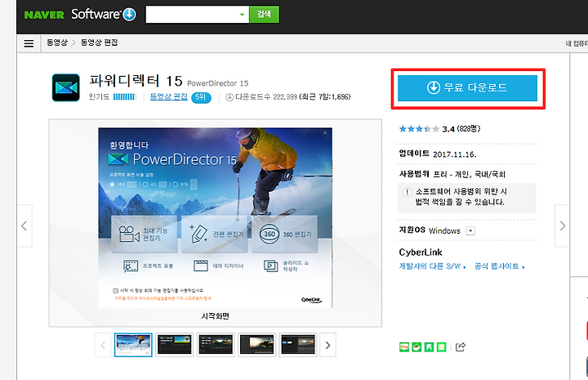Expand the 지원OS Windows dropdown
Screen dimensions: 588x380
[470, 230]
